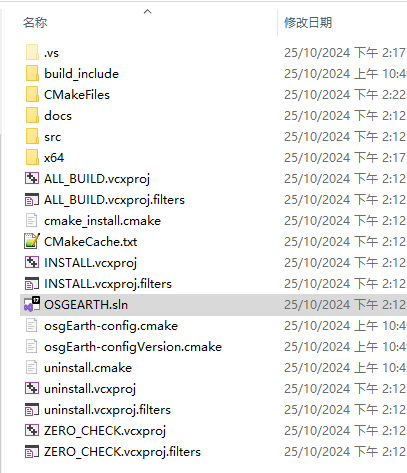Select the x64 folder icon
The width and height of the screenshot is (407, 473).
[x=32, y=157]
